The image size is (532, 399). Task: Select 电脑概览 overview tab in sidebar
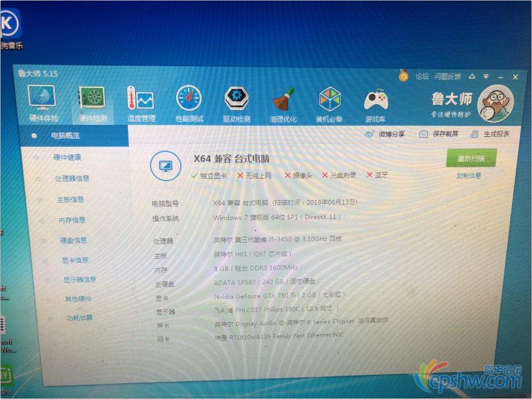point(74,136)
